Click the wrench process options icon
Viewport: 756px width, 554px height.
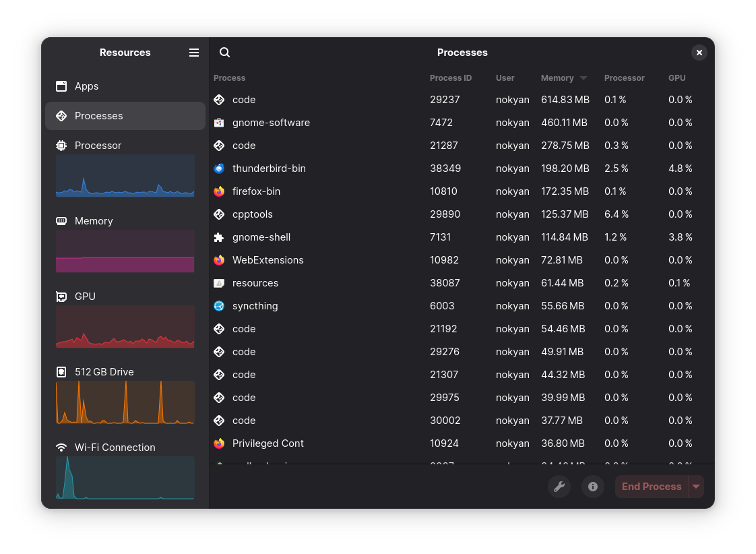click(559, 487)
